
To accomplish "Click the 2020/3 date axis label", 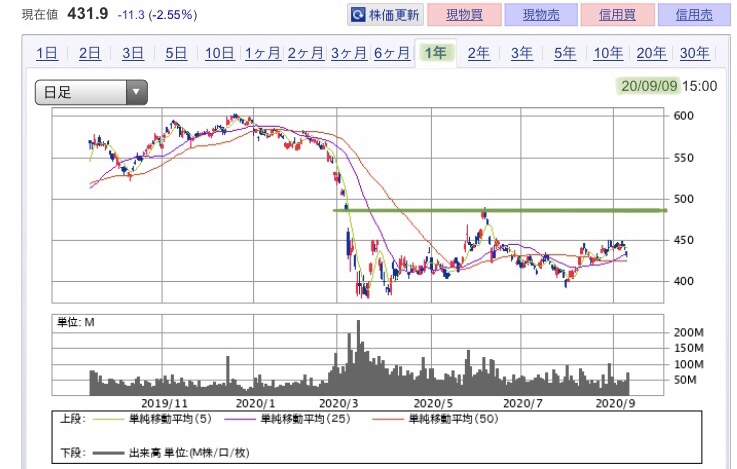I will pos(338,403).
